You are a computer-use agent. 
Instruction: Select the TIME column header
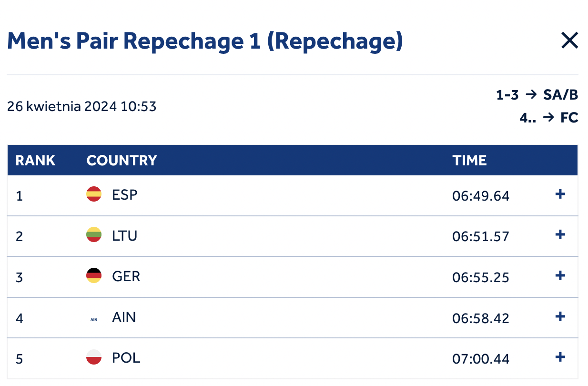tap(470, 161)
